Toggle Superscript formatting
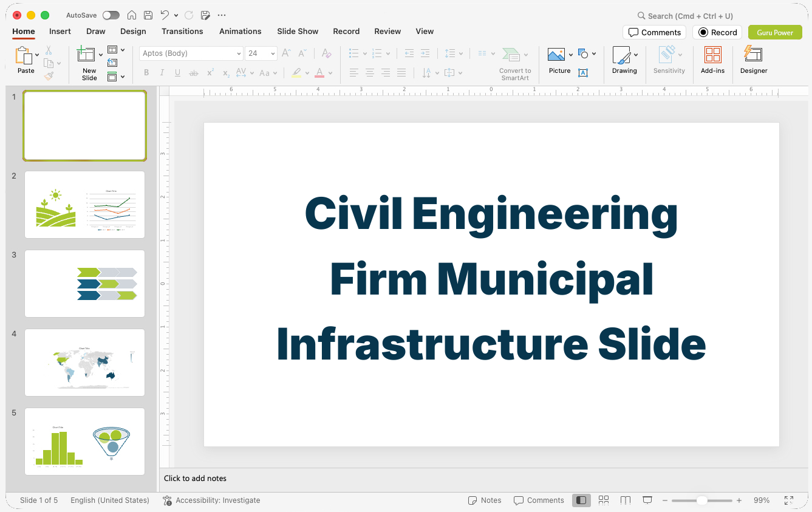Screen dimensions: 812x512 point(210,73)
